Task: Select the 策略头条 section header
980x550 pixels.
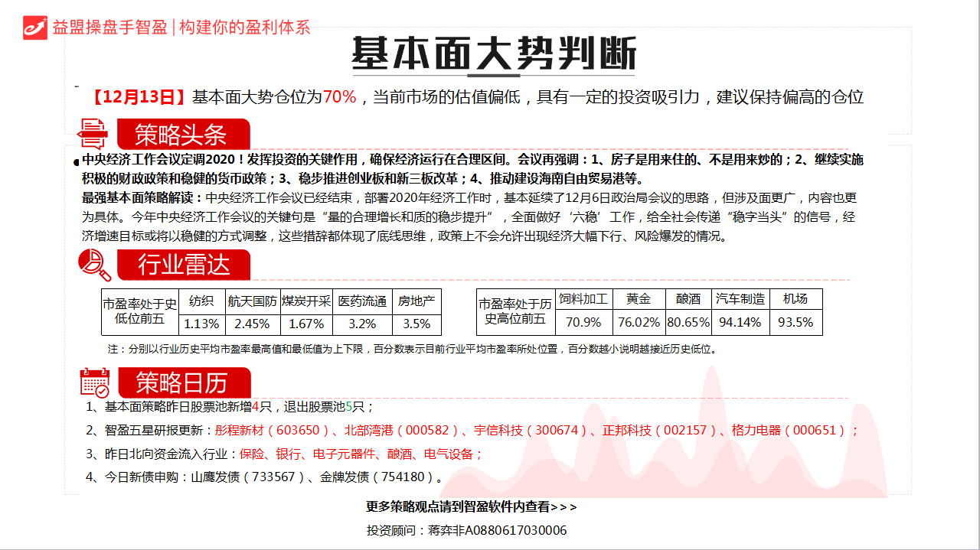Action: (x=182, y=135)
